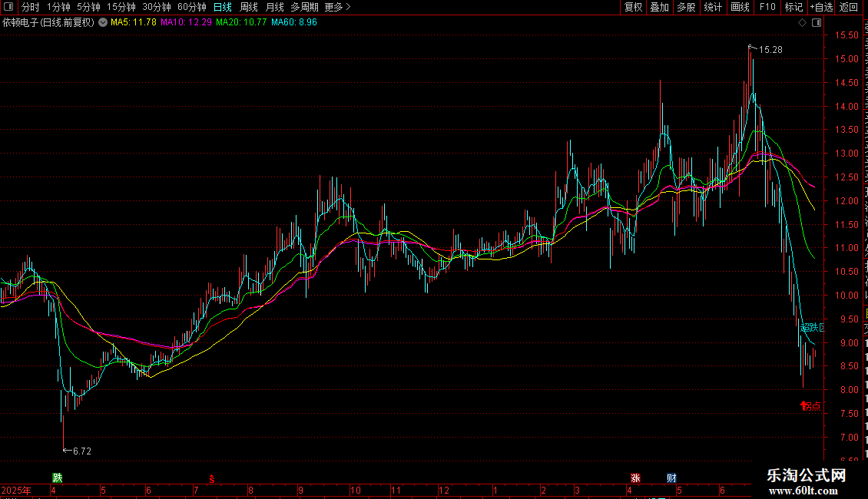Open the 复权 adjustment options
The image size is (868, 499).
pyautogui.click(x=633, y=7)
